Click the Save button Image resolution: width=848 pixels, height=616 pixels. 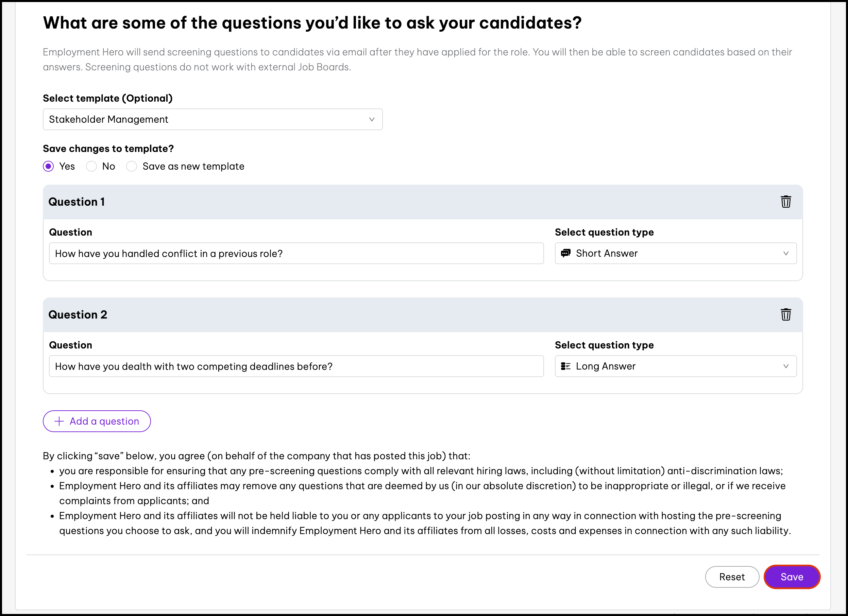pos(792,577)
